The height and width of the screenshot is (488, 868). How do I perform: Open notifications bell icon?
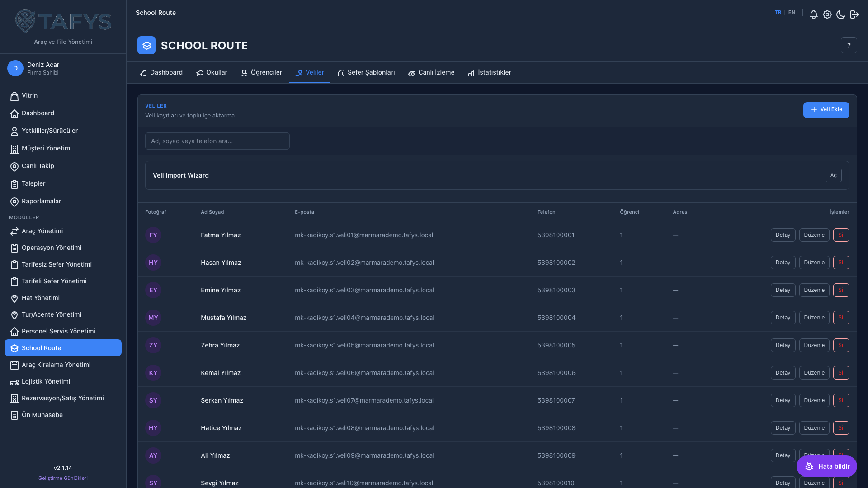pos(813,14)
